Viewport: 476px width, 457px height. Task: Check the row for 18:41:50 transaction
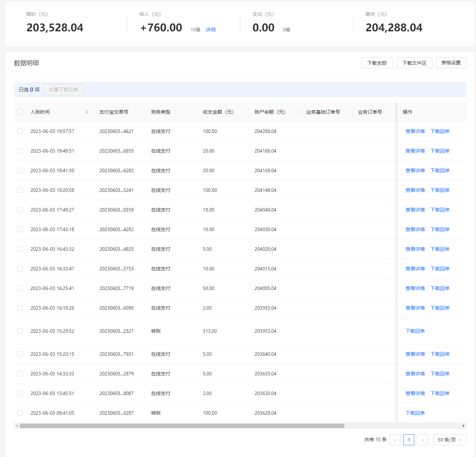click(20, 170)
